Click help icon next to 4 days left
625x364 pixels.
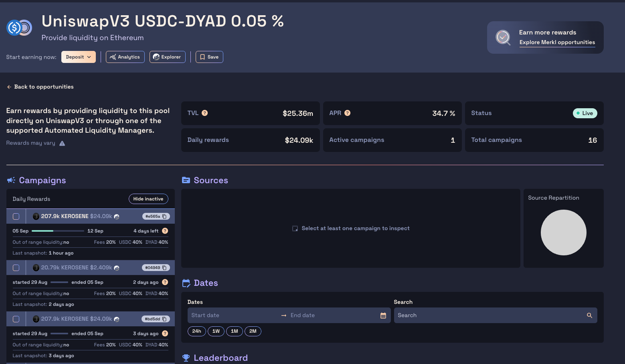[165, 231]
